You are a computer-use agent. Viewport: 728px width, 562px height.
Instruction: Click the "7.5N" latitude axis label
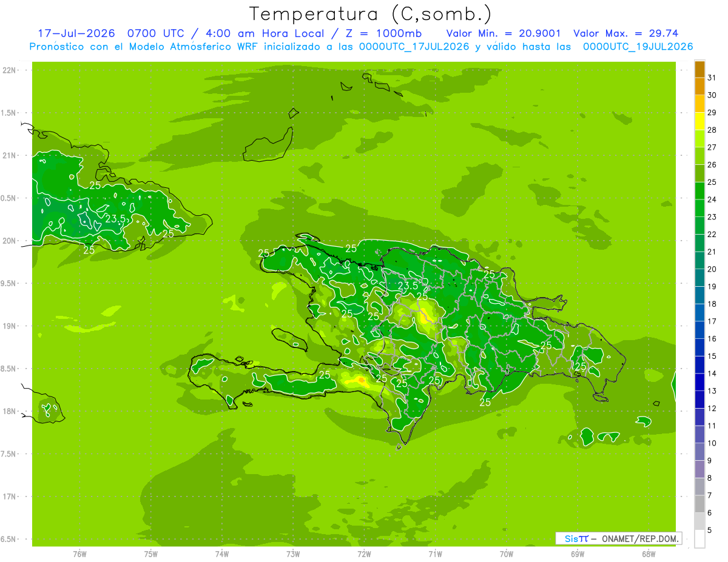9,454
